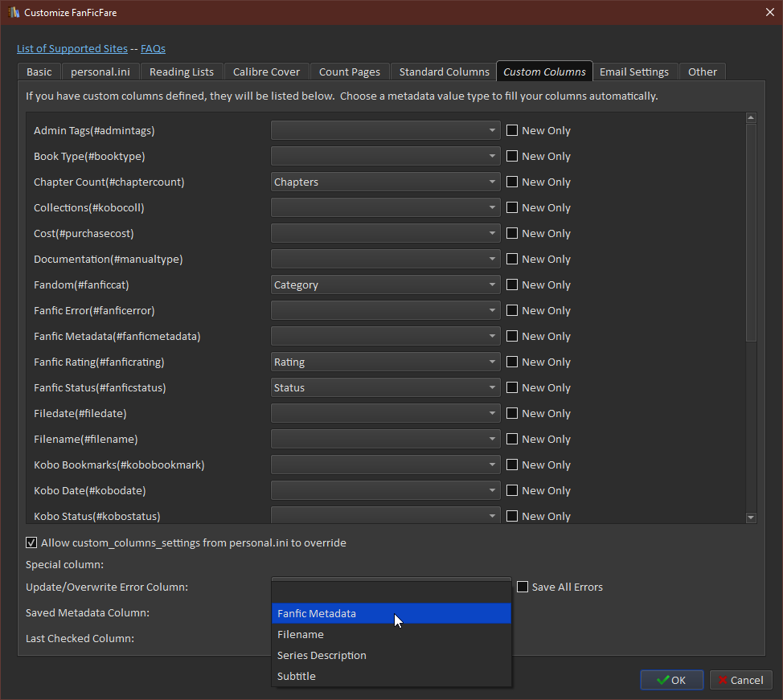
Task: Open the List of Supported Sites link
Action: pyautogui.click(x=72, y=49)
